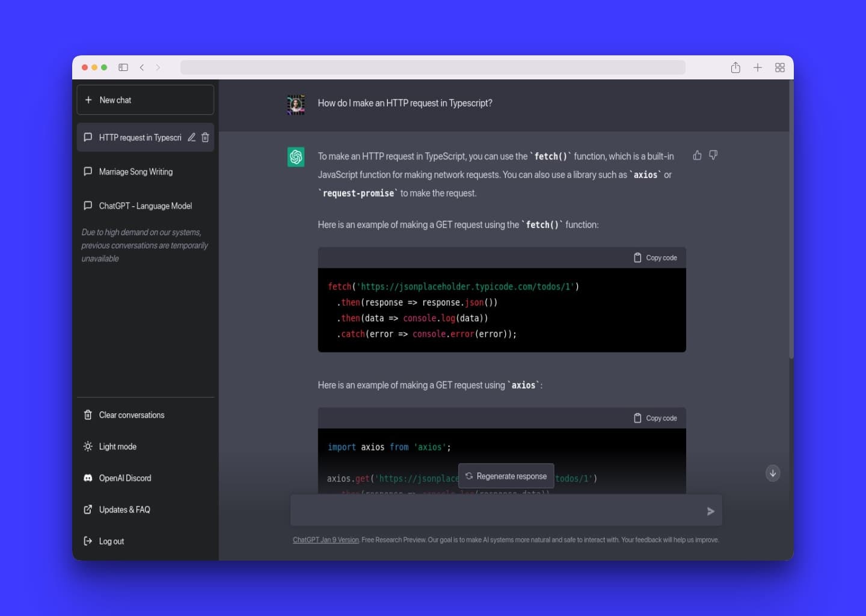Give the response a thumbs down
This screenshot has height=616, width=866.
(713, 155)
